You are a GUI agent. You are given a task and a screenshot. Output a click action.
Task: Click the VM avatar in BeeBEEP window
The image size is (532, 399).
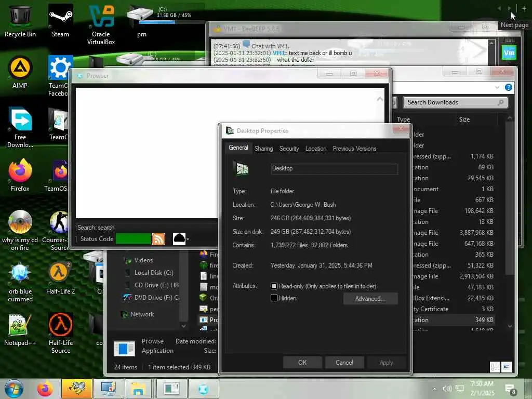pos(509,52)
